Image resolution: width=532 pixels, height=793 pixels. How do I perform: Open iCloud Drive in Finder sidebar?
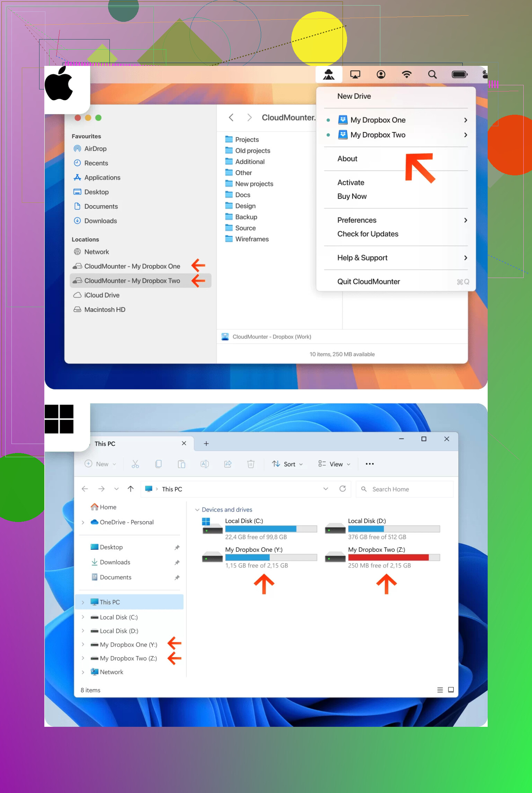click(x=101, y=295)
